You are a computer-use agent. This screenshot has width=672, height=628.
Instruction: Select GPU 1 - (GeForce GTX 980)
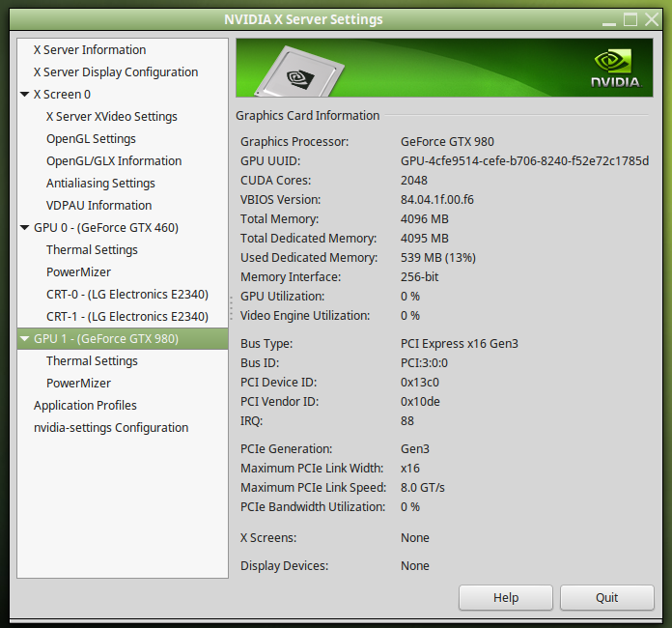[123, 339]
